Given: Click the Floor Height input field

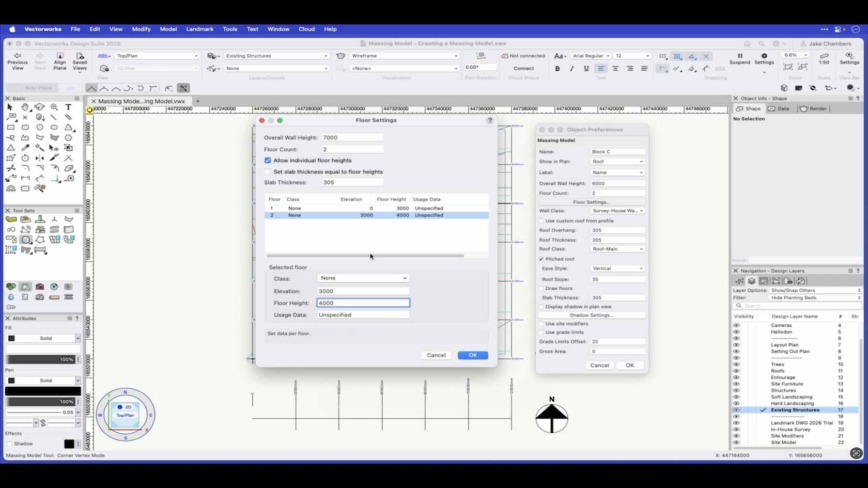Looking at the screenshot, I should pos(363,303).
